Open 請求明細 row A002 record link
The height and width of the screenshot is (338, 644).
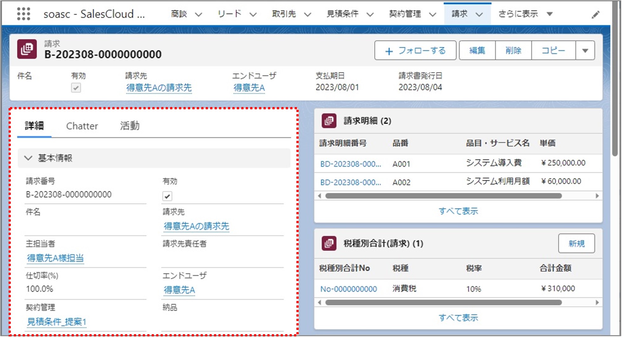click(350, 182)
